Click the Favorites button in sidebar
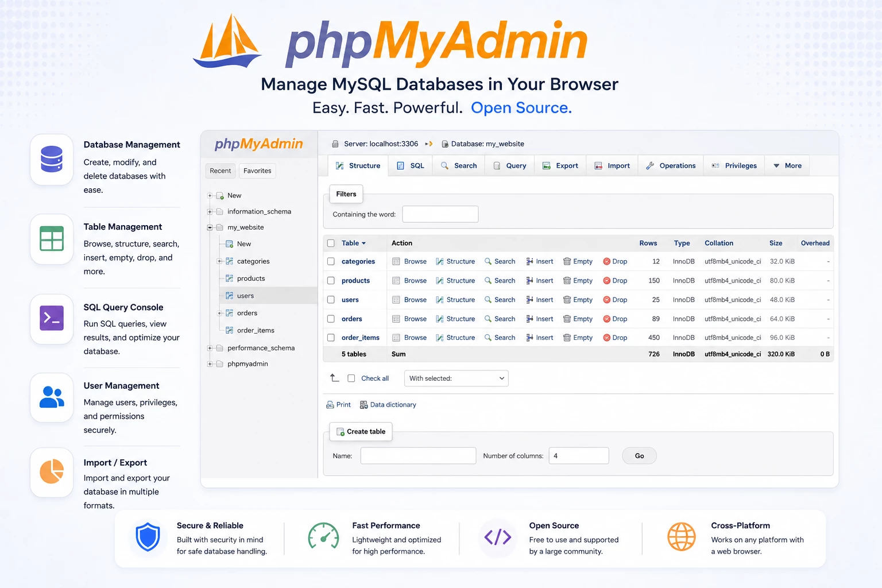This screenshot has width=882, height=588. coord(257,171)
